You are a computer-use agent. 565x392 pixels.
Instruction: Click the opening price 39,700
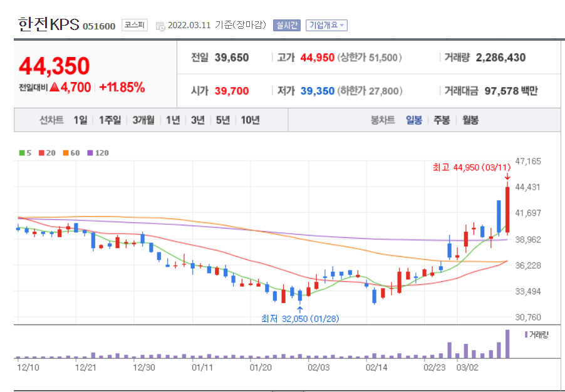[232, 91]
